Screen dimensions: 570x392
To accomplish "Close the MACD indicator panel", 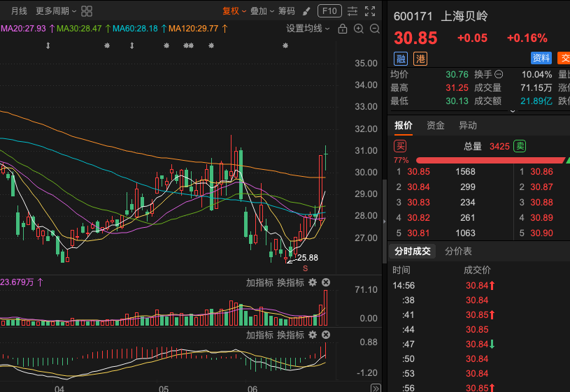I will pos(326,335).
